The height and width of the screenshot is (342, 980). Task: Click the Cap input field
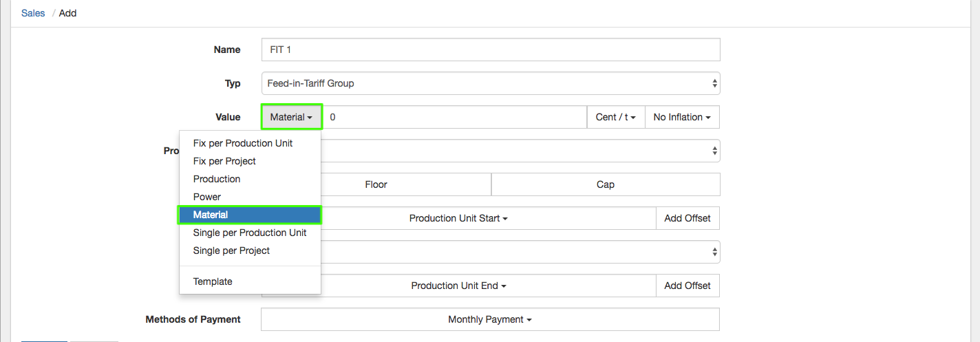(605, 184)
